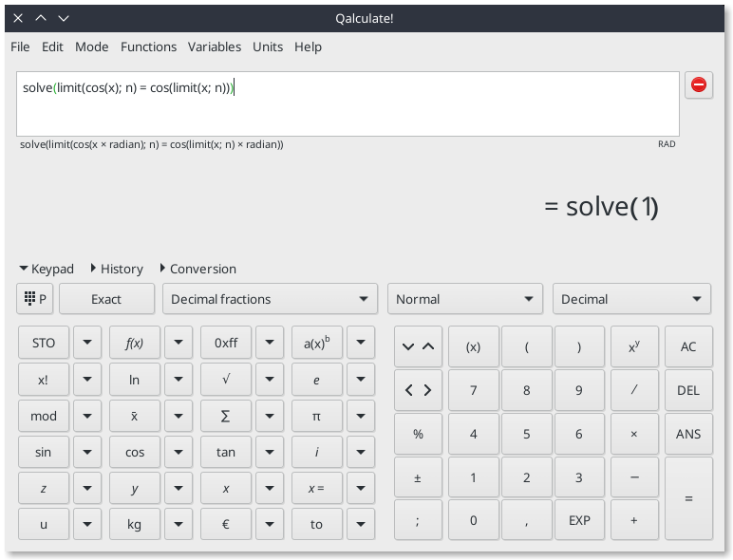Toggle the Exact mode button
The width and height of the screenshot is (733, 560).
point(106,299)
